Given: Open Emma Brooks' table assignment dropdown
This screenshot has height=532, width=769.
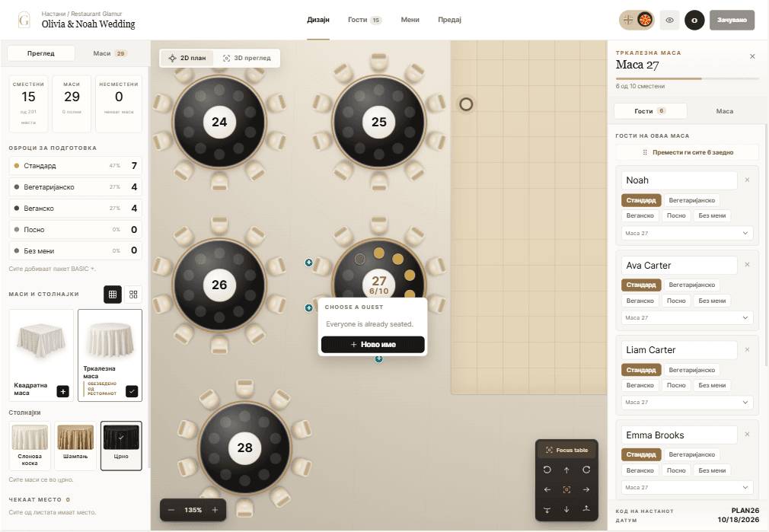Looking at the screenshot, I should (x=687, y=487).
